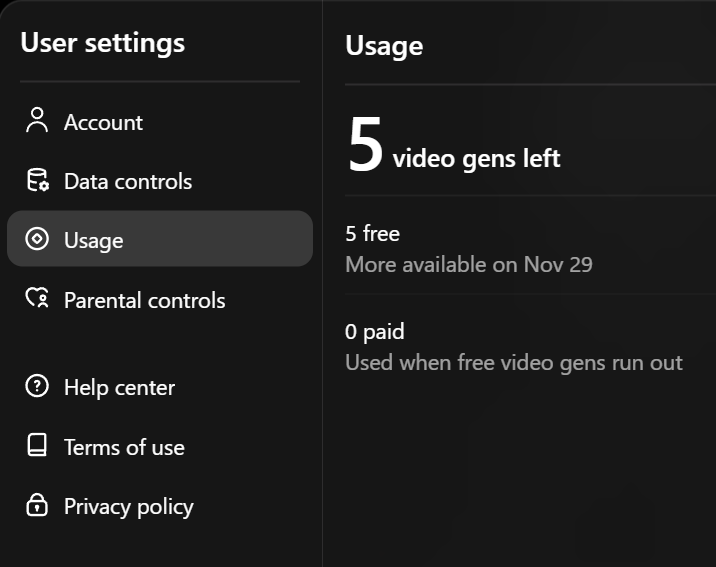The height and width of the screenshot is (567, 716).
Task: View the Privacy policy link
Action: (128, 506)
